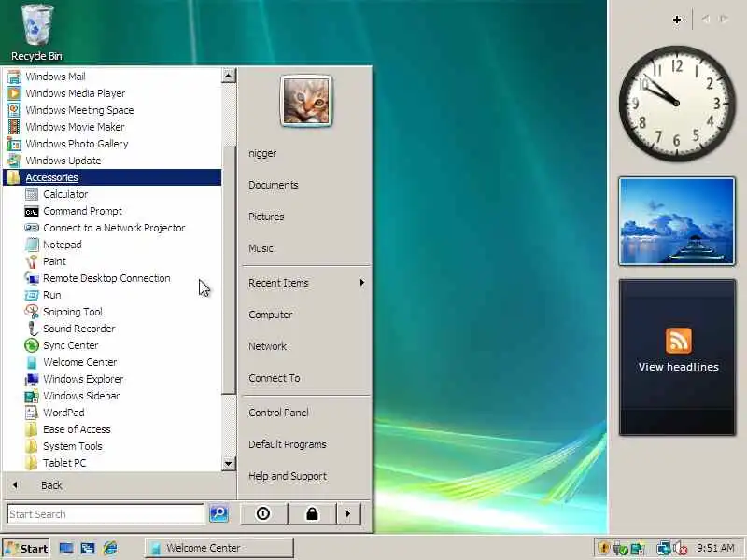The width and height of the screenshot is (747, 560).
Task: Expand the Tablet PC folder
Action: (x=55, y=463)
